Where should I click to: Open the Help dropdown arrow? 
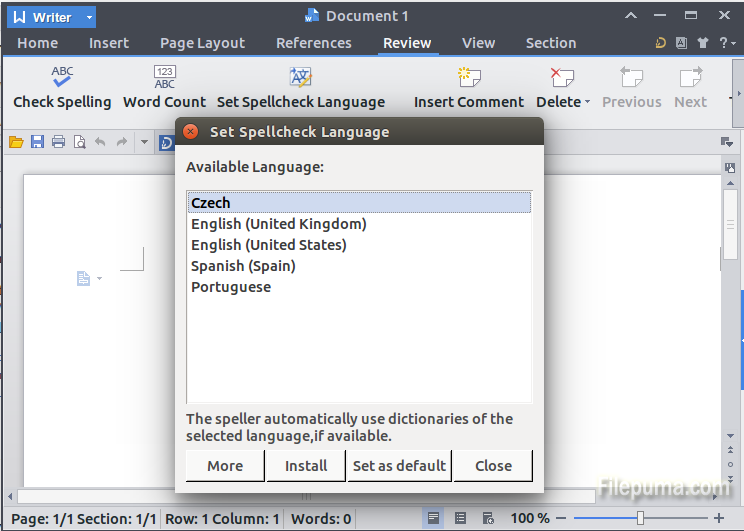coord(734,44)
